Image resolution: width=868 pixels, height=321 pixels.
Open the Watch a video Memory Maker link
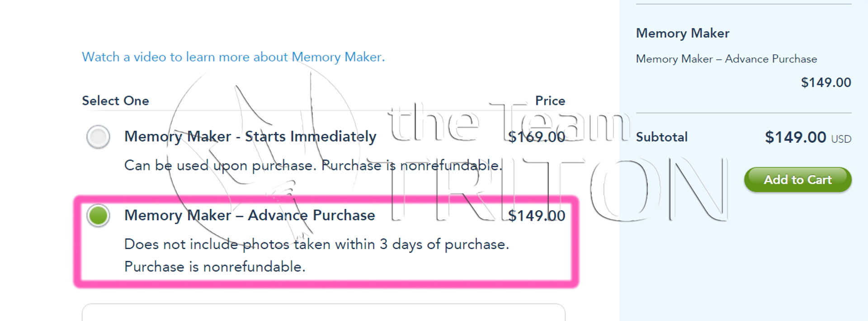pos(233,57)
